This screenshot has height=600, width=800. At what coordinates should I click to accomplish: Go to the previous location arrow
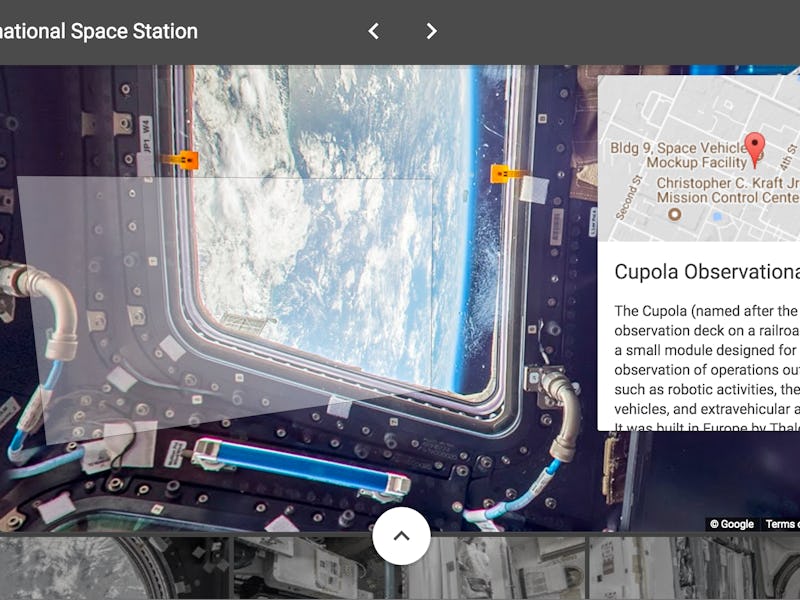[373, 31]
